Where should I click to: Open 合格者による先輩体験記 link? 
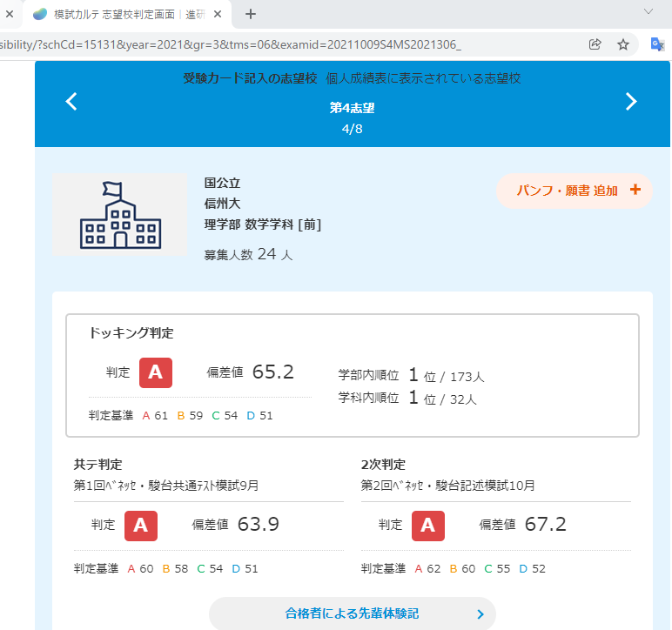pyautogui.click(x=353, y=613)
